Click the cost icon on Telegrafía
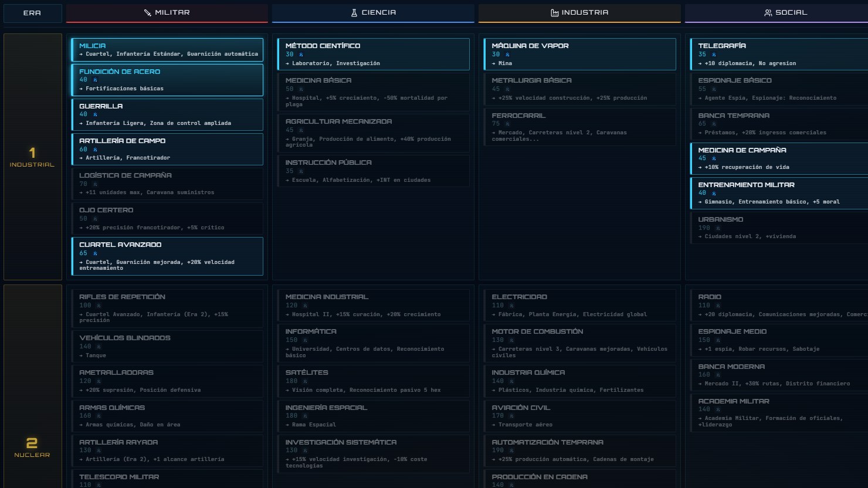This screenshot has height=488, width=868. [x=714, y=55]
